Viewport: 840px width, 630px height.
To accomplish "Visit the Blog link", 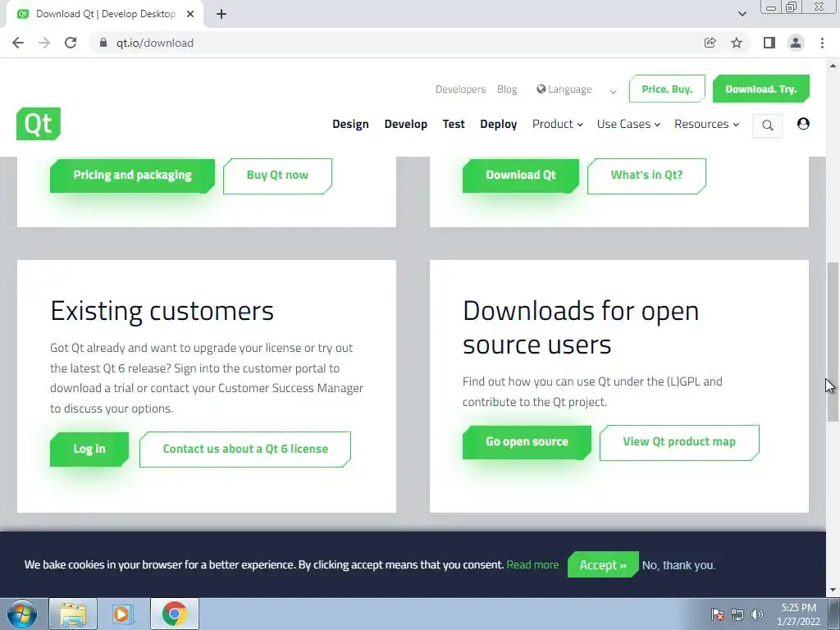I will pos(507,89).
